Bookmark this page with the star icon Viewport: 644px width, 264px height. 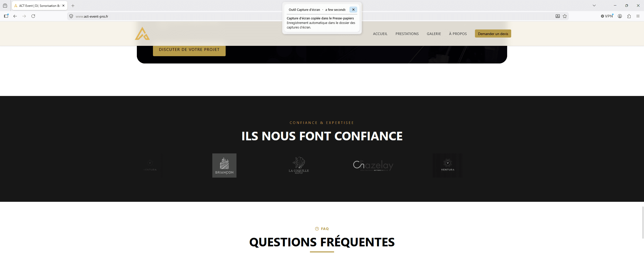pyautogui.click(x=565, y=16)
